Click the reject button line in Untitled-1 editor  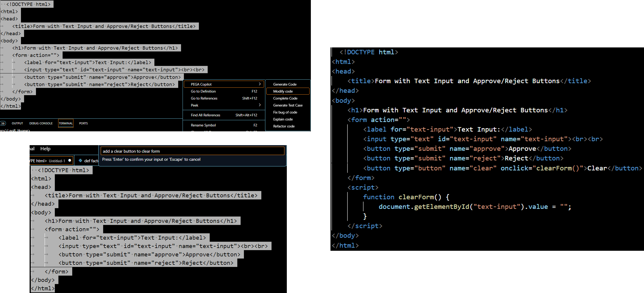point(146,263)
